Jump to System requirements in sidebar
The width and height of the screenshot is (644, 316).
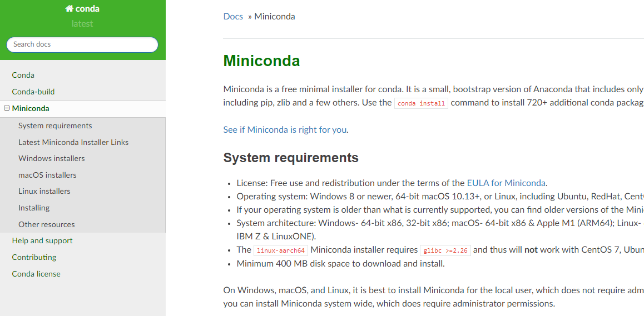pyautogui.click(x=55, y=126)
